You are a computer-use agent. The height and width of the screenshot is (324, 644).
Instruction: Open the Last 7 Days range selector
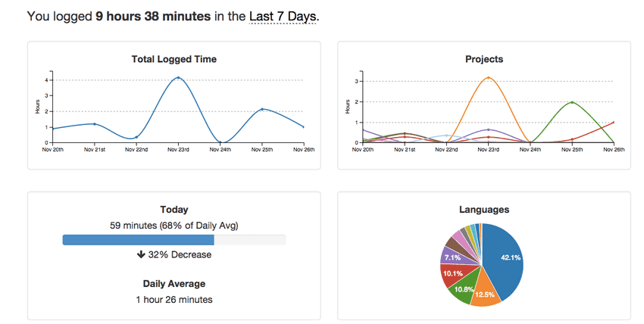(283, 17)
